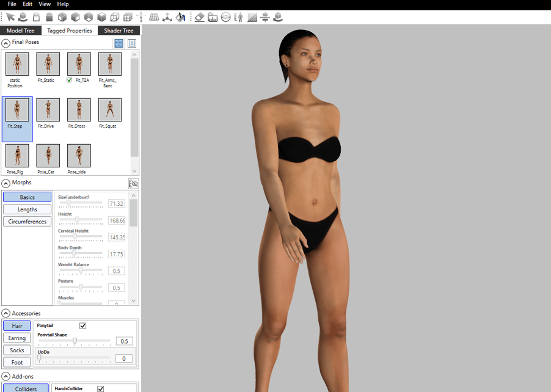Click the paint bucket toolbar icon
Screen dimensions: 551x392
180,17
